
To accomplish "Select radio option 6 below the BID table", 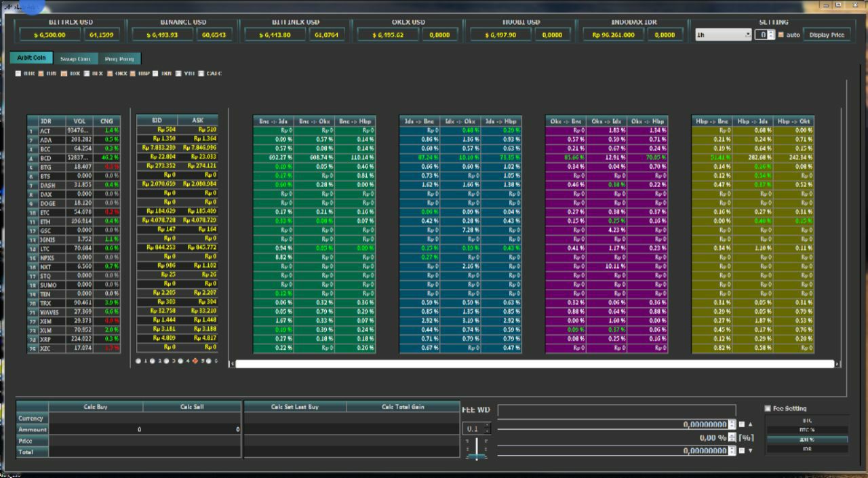I will pos(210,361).
